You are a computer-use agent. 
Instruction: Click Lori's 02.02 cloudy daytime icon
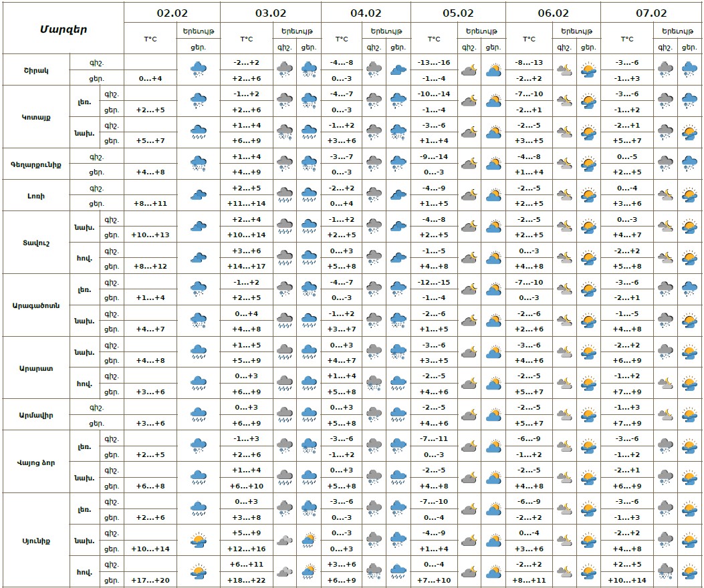[x=199, y=195]
